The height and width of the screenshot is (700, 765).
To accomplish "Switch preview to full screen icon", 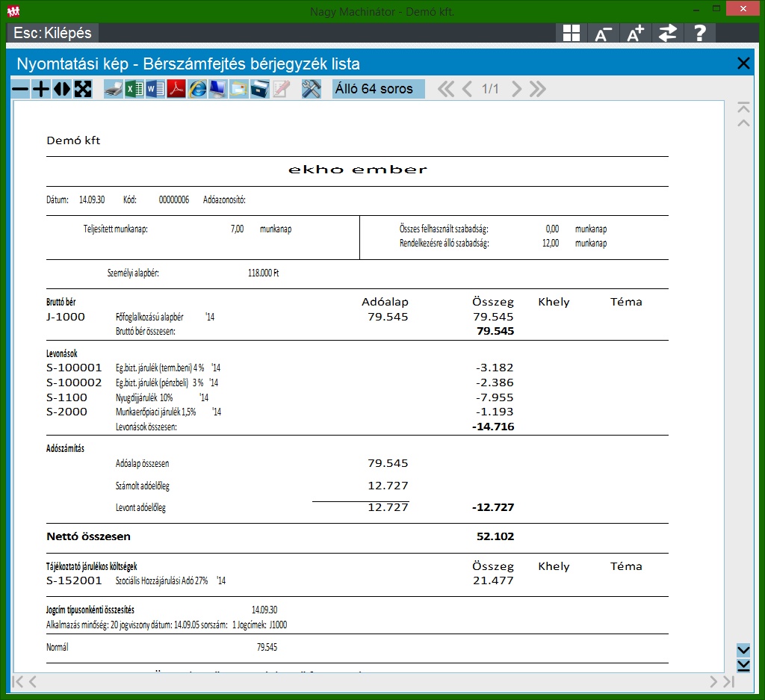I will [83, 90].
